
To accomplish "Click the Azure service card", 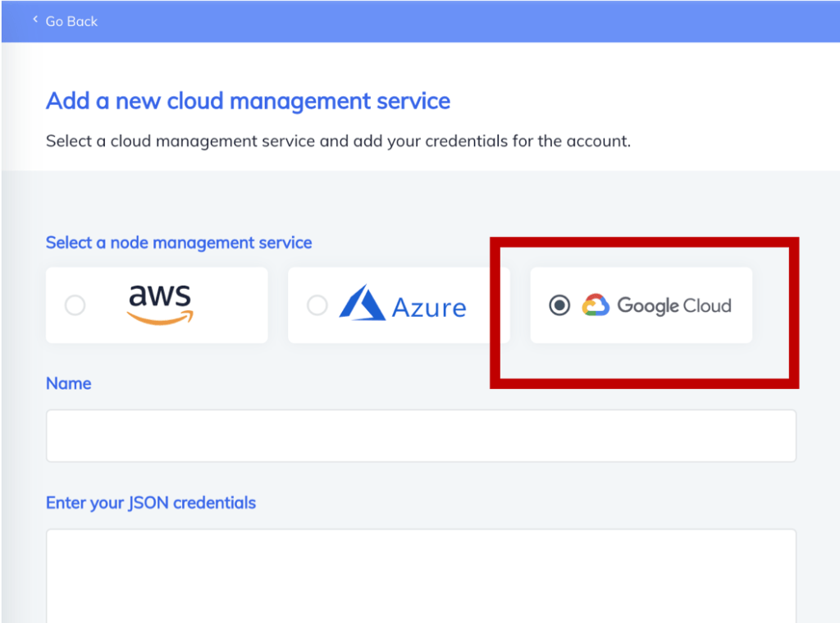I will coord(399,305).
